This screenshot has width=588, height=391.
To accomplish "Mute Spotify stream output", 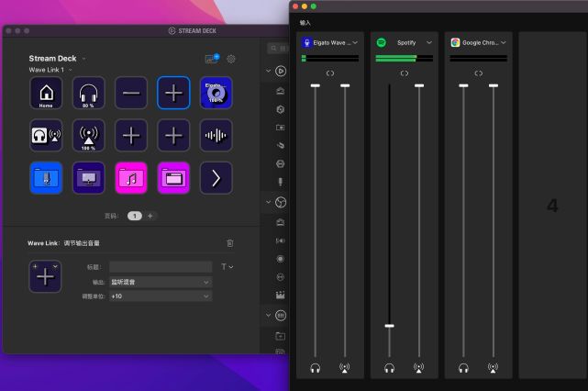I will pyautogui.click(x=419, y=368).
